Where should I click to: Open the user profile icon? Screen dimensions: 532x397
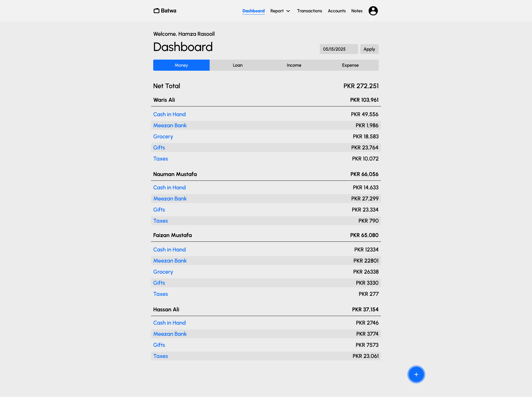coord(373,11)
